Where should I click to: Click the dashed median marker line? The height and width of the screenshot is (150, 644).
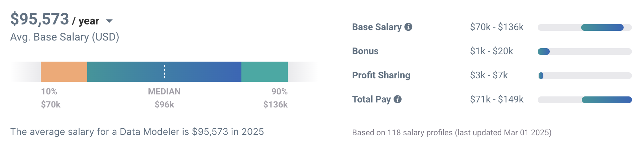(x=165, y=72)
